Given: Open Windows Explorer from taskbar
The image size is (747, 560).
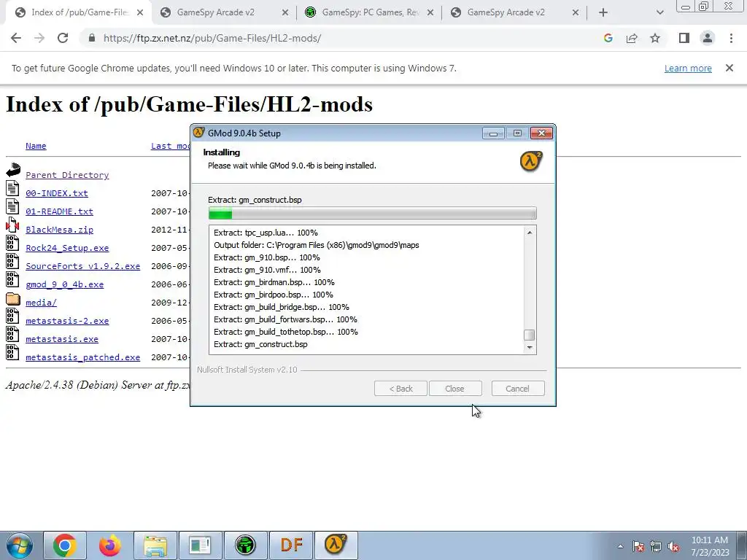Looking at the screenshot, I should click(155, 545).
